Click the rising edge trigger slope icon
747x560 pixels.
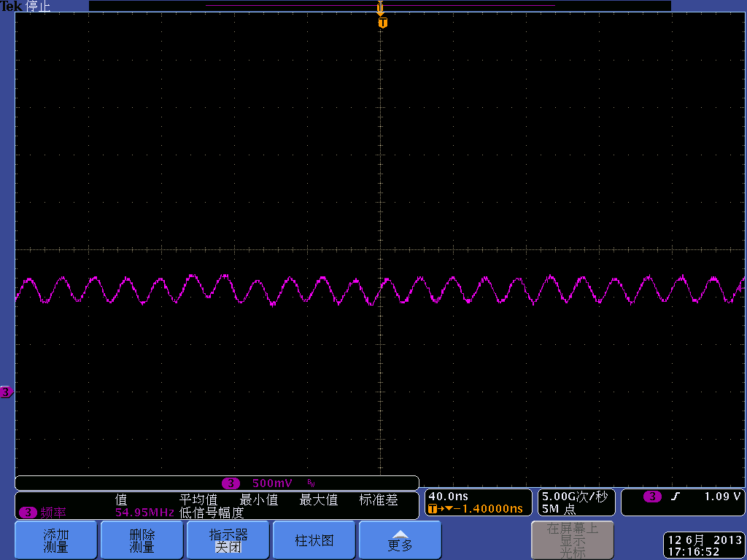[x=675, y=496]
